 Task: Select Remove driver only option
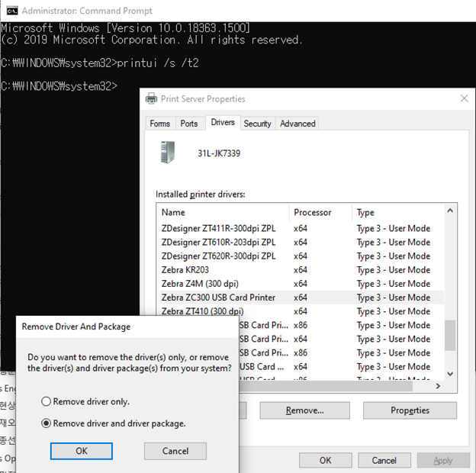click(47, 401)
